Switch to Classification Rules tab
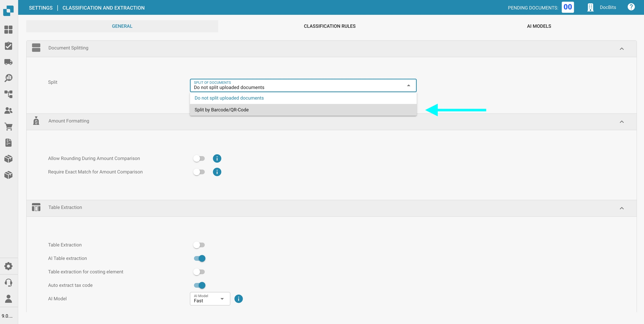Image resolution: width=644 pixels, height=324 pixels. pos(330,26)
